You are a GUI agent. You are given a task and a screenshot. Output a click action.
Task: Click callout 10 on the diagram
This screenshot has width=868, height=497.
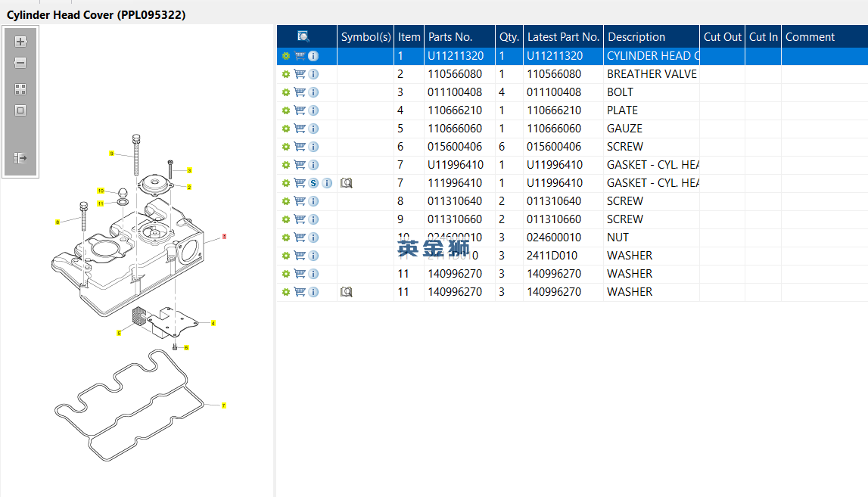point(101,191)
